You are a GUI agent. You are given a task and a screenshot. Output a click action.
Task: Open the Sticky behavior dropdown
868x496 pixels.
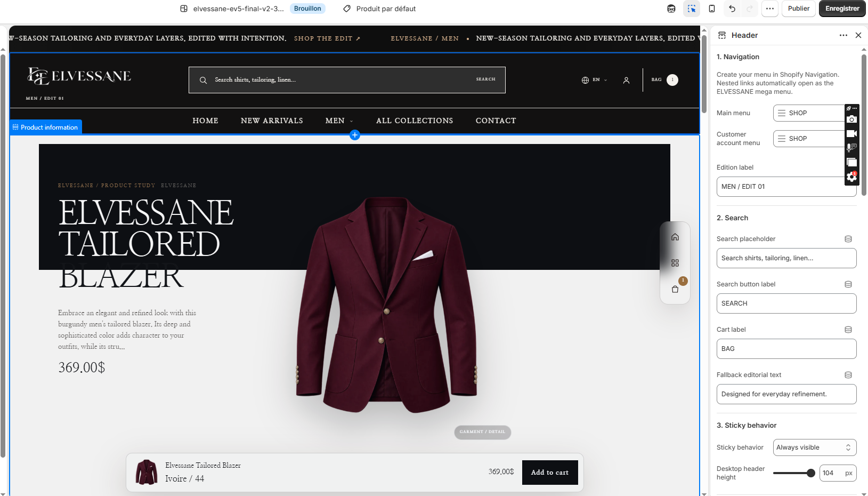pos(815,447)
